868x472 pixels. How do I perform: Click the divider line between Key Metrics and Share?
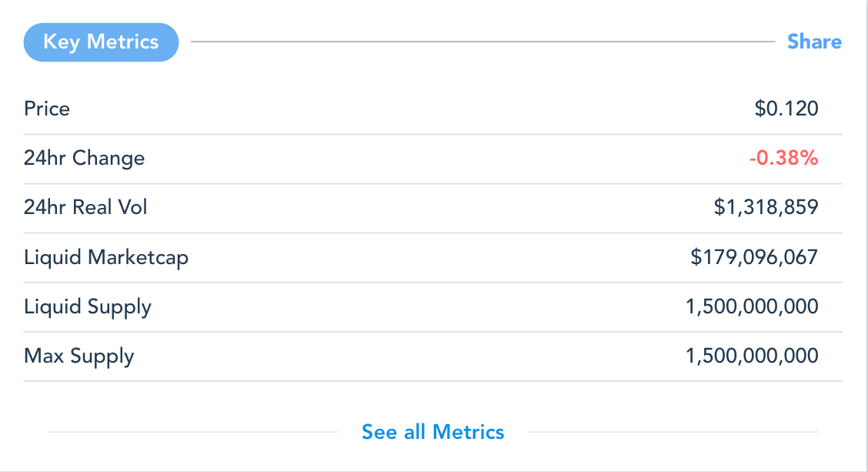coord(482,42)
